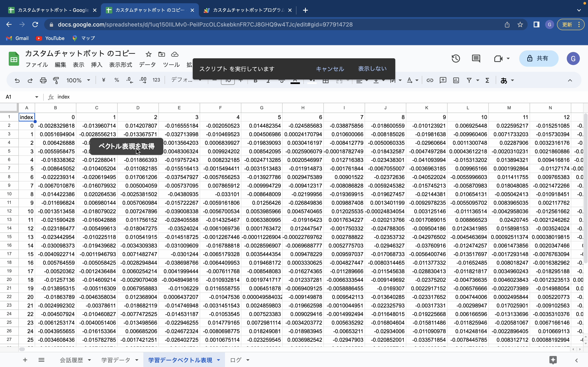588x367 pixels.
Task: Insert a link using the link icon
Action: pos(430,80)
